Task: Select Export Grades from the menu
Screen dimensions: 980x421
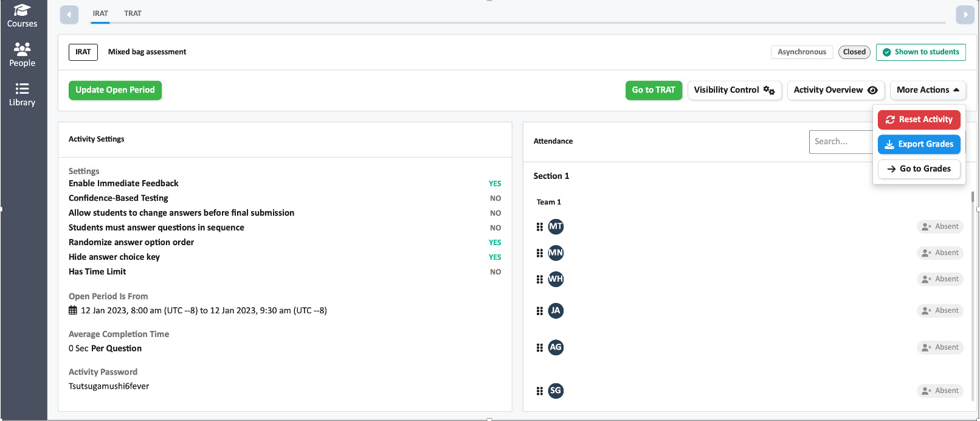Action: (x=919, y=144)
